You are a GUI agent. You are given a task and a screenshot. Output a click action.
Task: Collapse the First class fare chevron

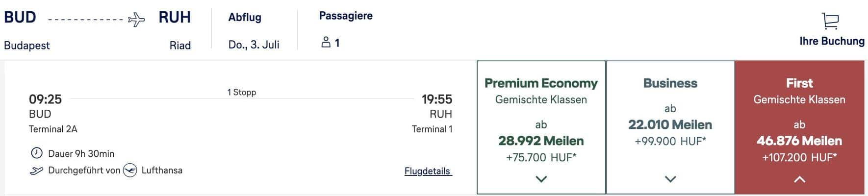(799, 179)
